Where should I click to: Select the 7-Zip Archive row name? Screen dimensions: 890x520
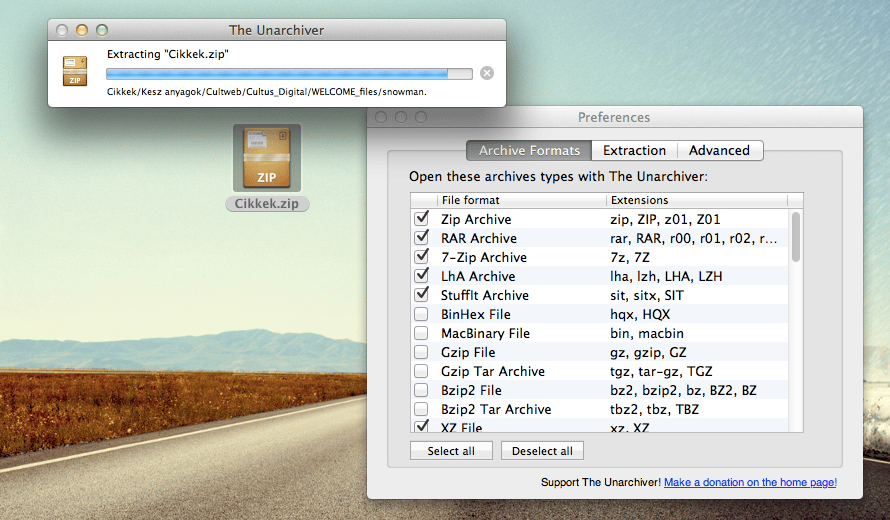pos(484,257)
